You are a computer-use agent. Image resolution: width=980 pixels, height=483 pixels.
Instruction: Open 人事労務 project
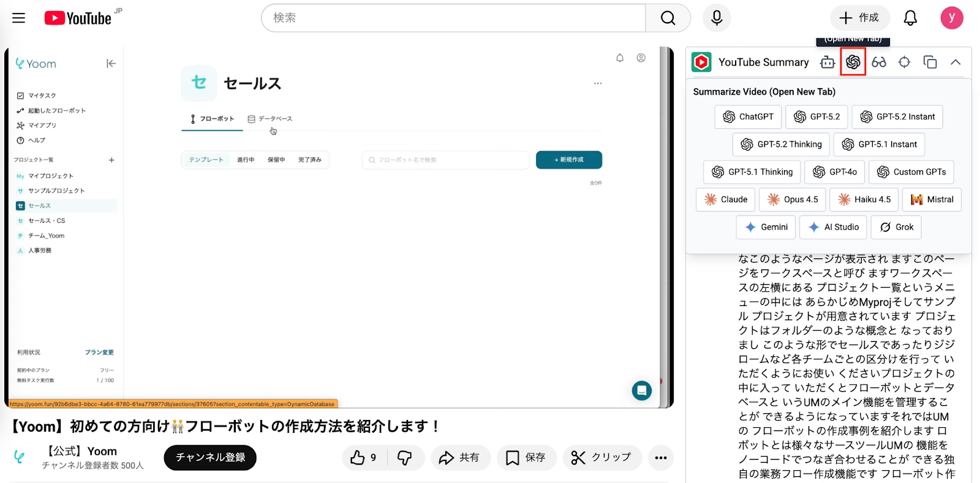point(34,250)
